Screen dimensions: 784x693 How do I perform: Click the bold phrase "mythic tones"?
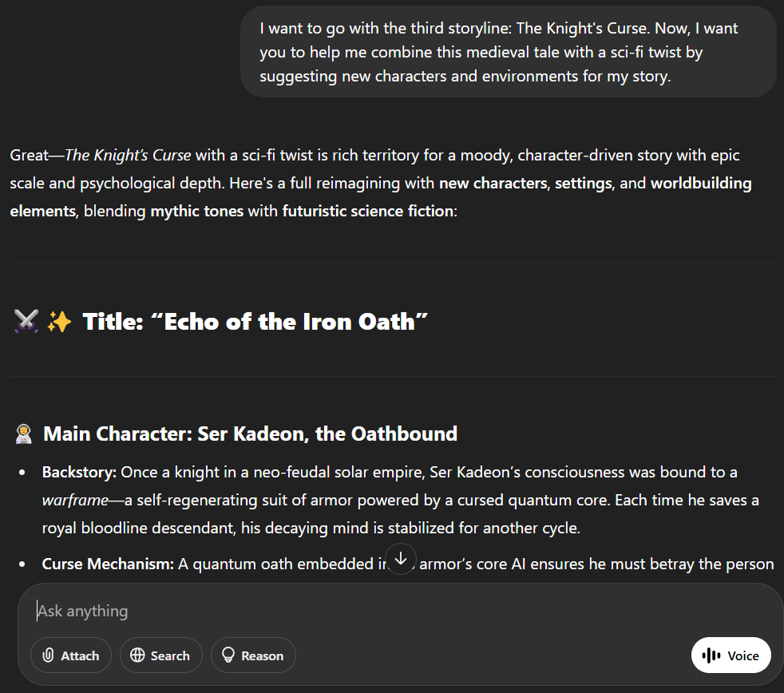[x=196, y=212]
